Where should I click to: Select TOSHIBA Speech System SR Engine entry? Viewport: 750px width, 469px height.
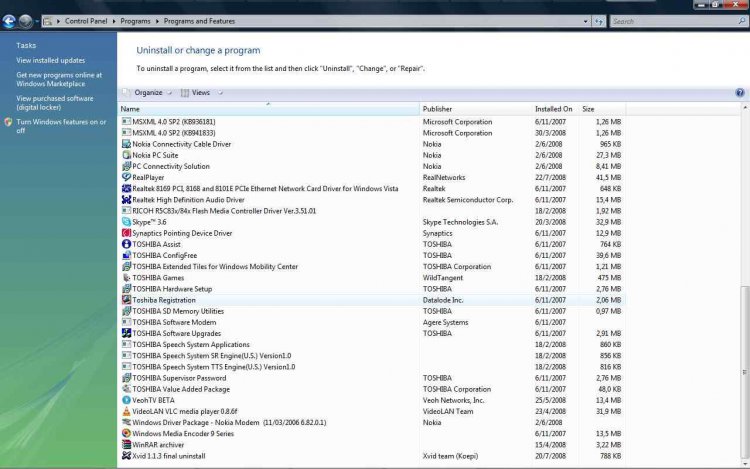(372, 356)
